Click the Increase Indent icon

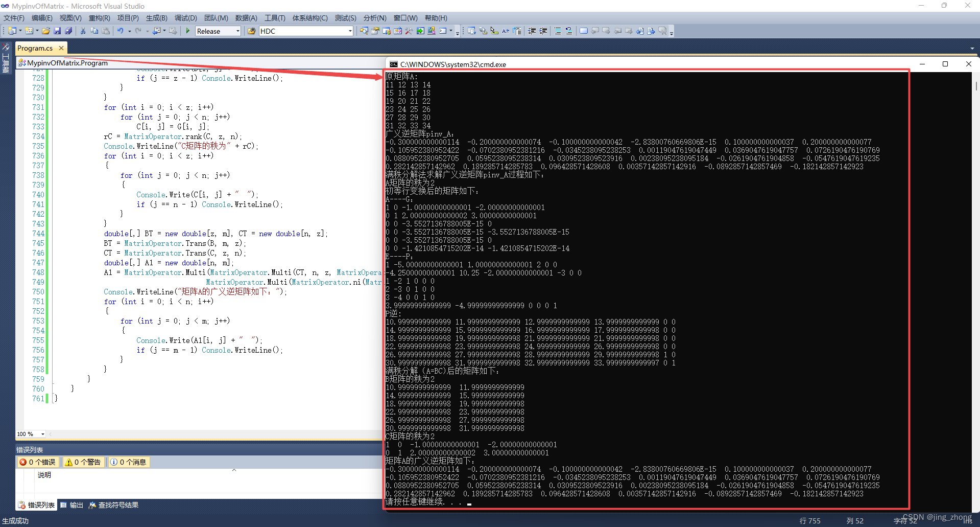tap(543, 31)
